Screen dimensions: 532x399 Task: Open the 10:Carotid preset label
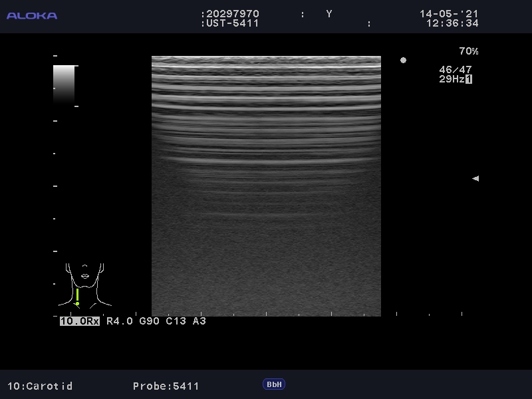pyautogui.click(x=40, y=386)
